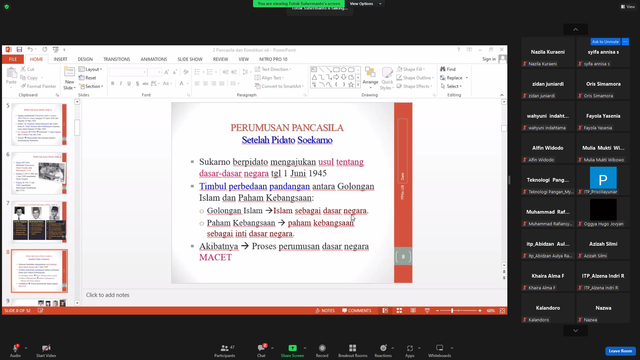Sign in to Office account
This screenshot has height=360, width=640.
point(489,59)
